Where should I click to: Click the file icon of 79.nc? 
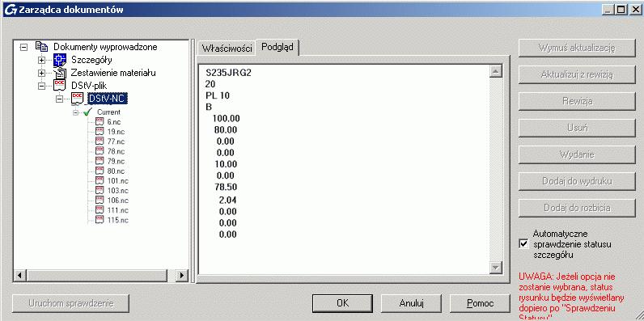click(100, 161)
